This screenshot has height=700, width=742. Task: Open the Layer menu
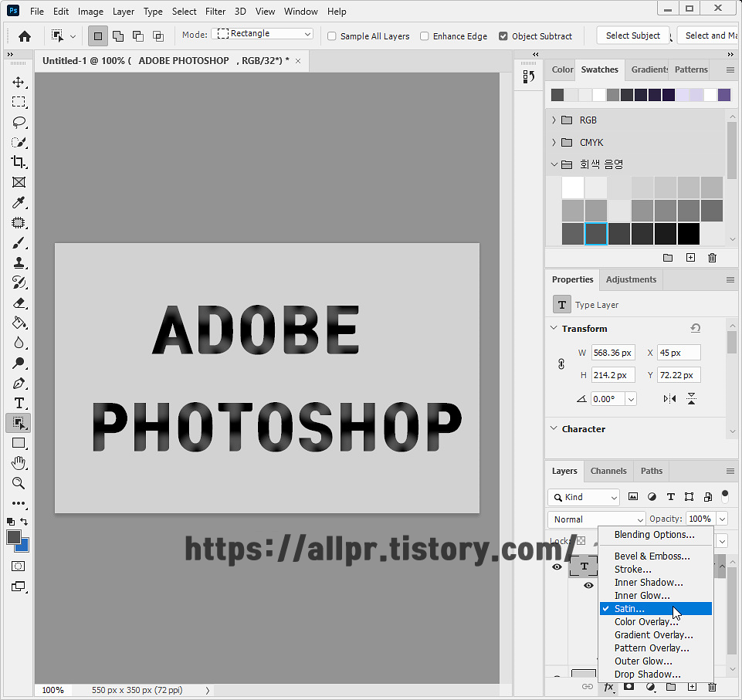pos(123,12)
